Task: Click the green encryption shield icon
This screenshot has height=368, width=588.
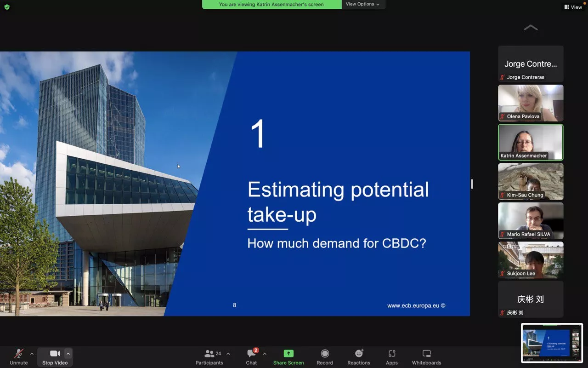Action: tap(7, 7)
